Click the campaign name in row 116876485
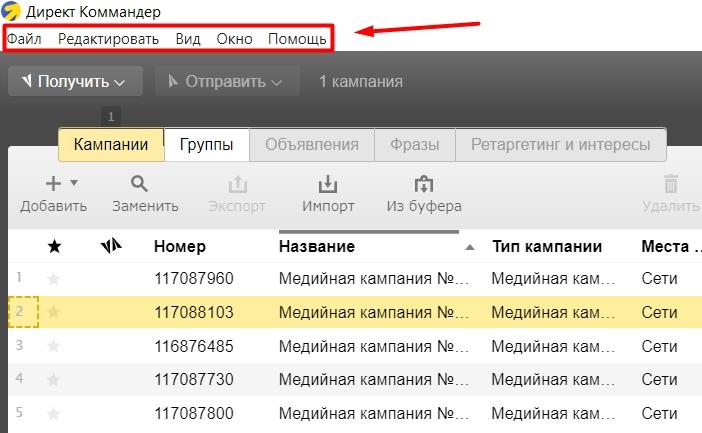 coord(373,346)
